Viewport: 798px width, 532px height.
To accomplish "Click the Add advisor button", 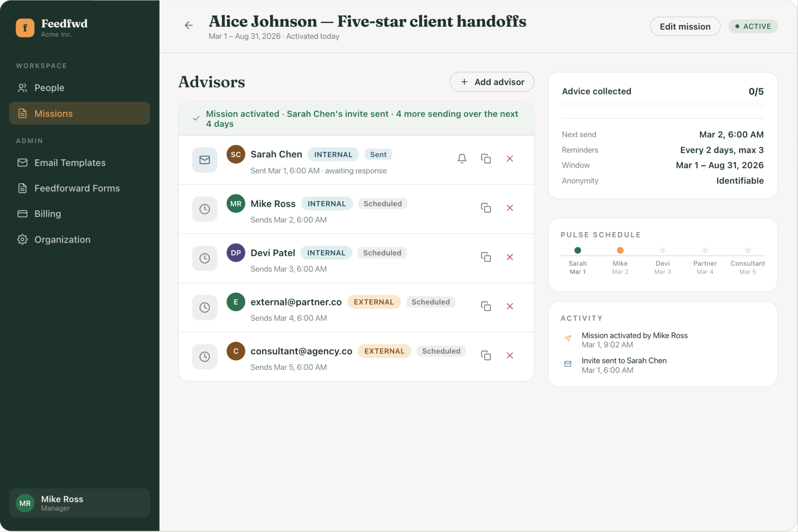I will [x=492, y=82].
